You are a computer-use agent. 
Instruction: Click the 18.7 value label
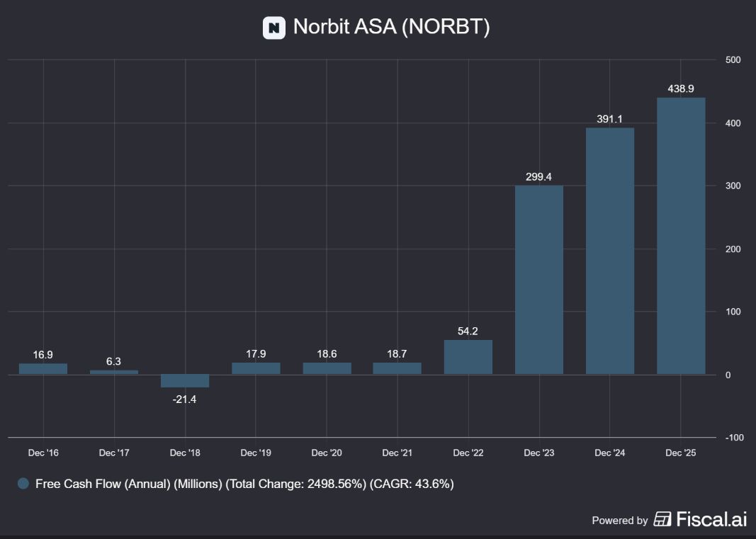(397, 354)
